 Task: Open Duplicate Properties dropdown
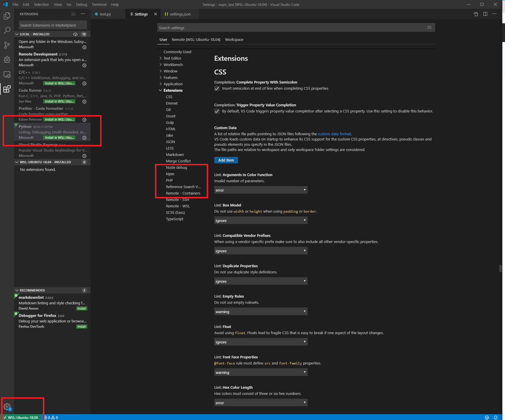click(261, 281)
